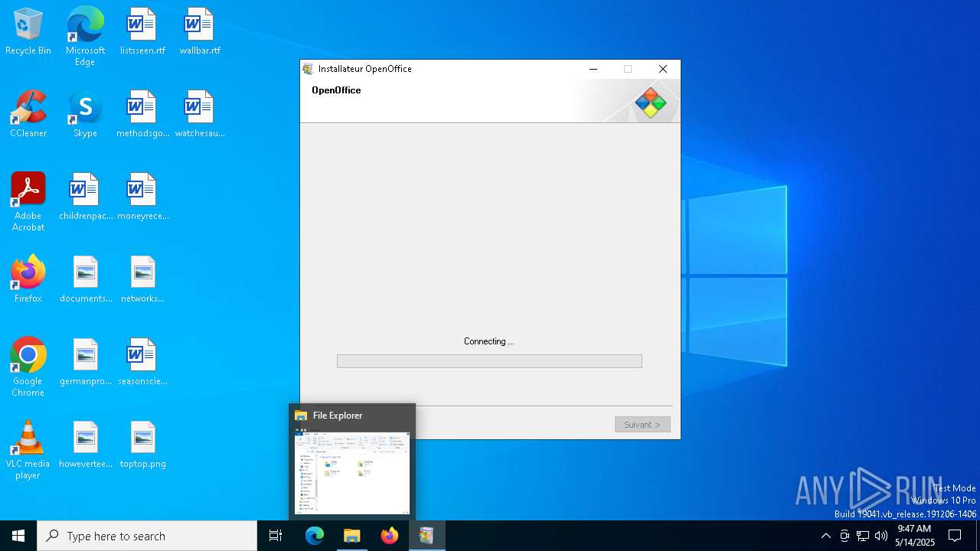Select the watchesau... document icon

200,115
